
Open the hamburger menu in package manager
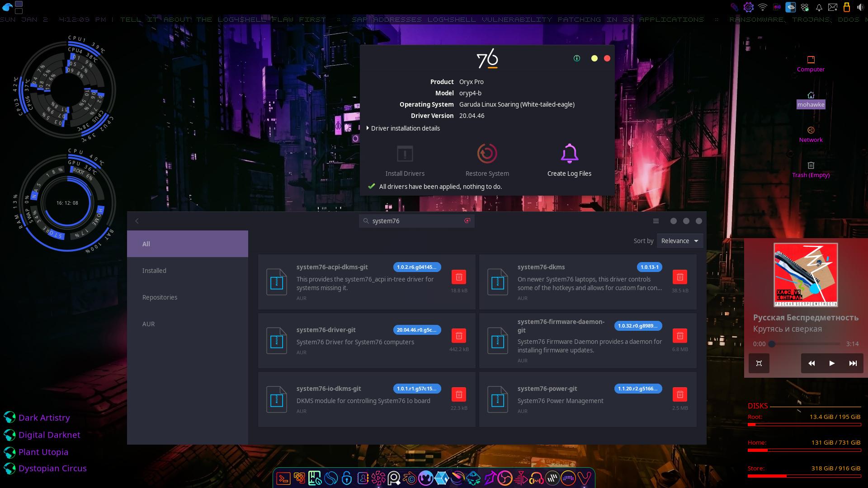tap(656, 221)
